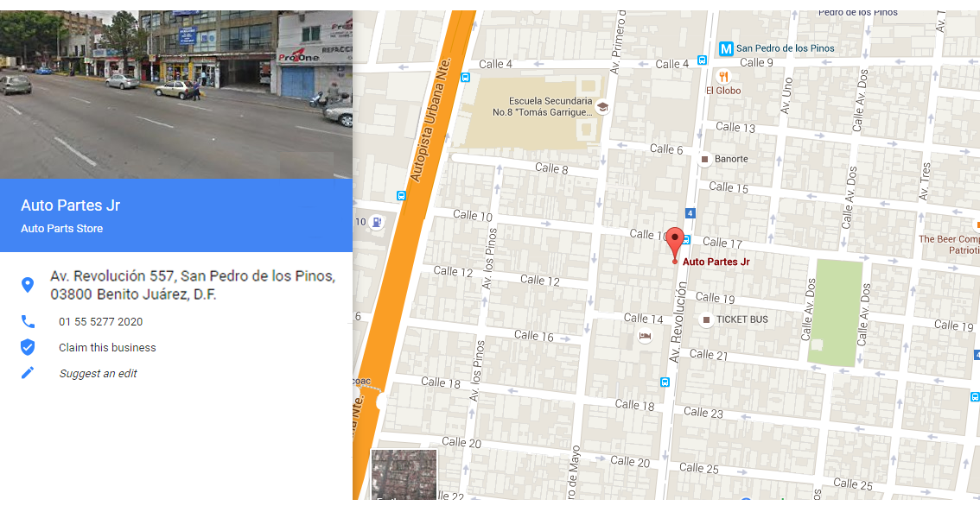Open the street view photo
The image size is (980, 512).
pos(176,94)
